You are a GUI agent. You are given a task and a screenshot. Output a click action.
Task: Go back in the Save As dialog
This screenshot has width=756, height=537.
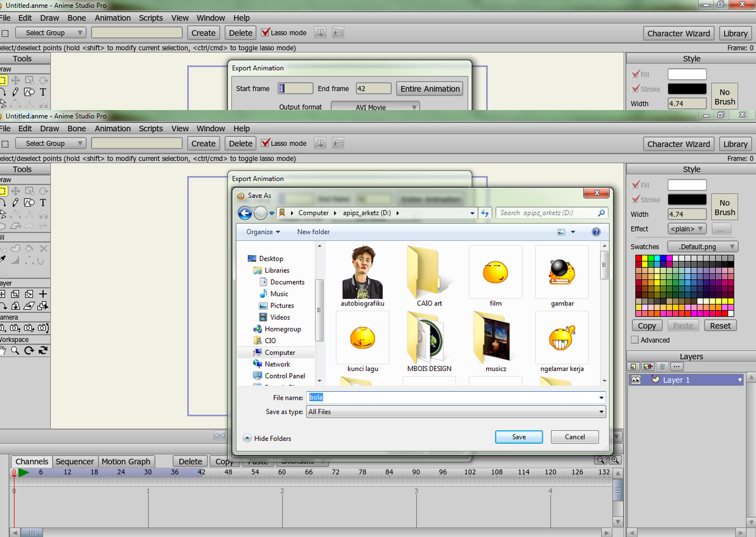point(245,213)
